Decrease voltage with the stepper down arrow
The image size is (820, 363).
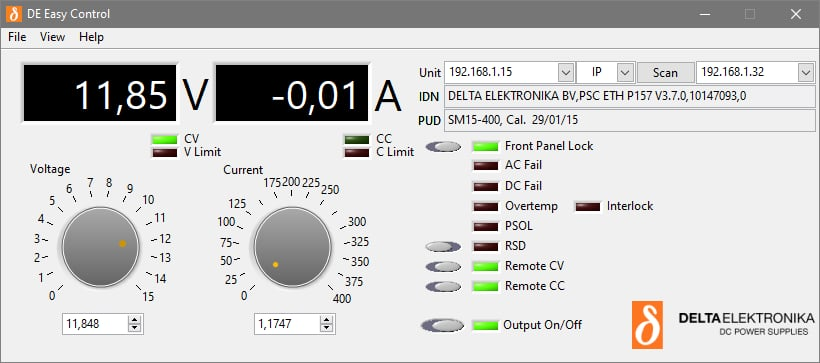(x=135, y=328)
